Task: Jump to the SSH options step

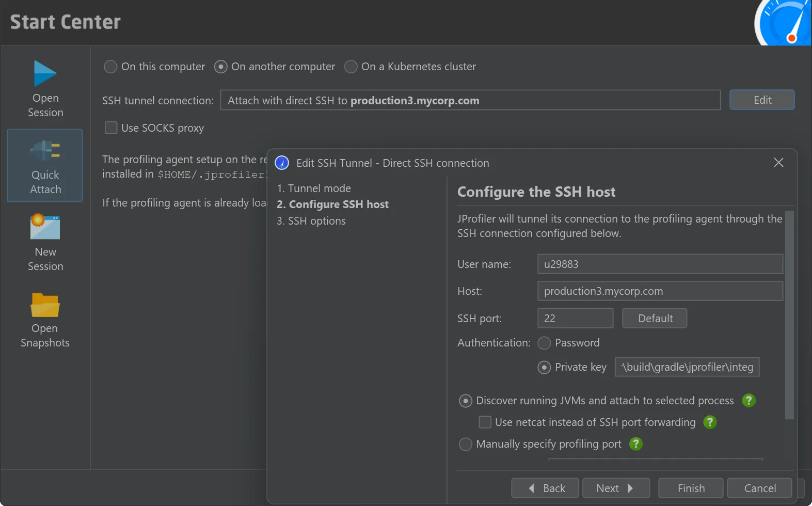Action: (x=311, y=221)
